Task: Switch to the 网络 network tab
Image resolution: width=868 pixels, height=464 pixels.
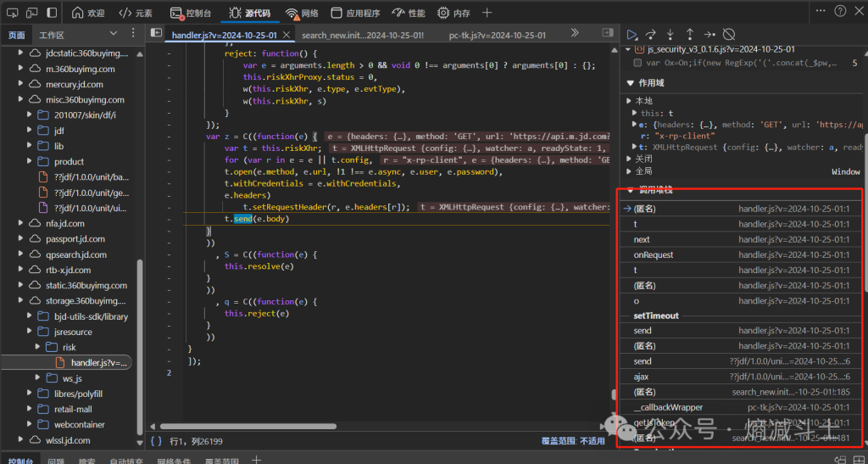Action: click(302, 13)
